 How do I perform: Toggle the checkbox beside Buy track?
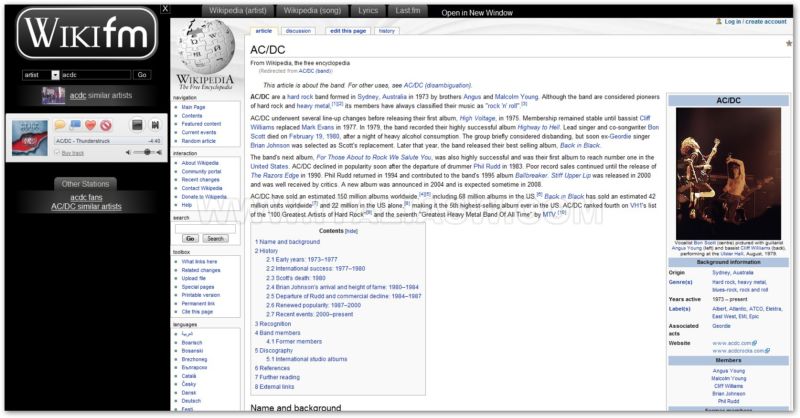57,153
